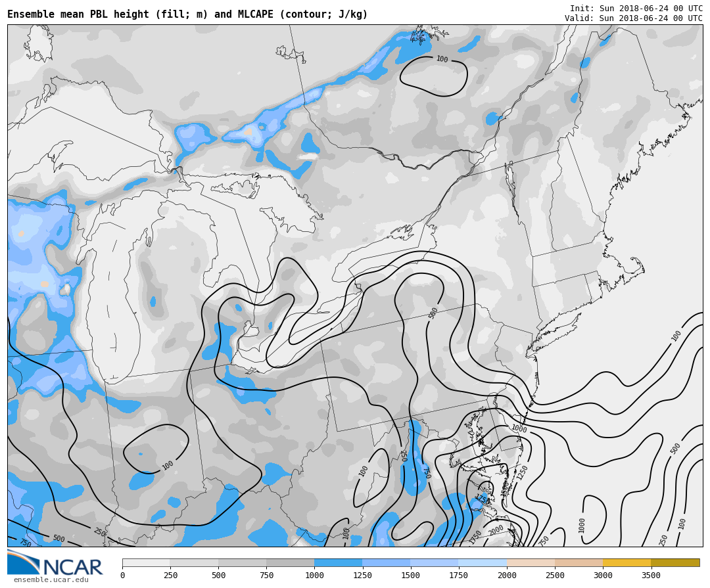Click the colorbar tick label '1750'
710x588 pixels.
(459, 576)
